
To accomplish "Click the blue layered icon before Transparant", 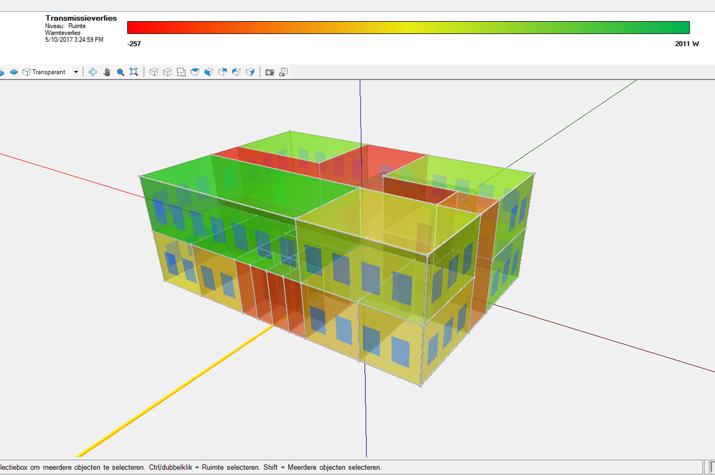I will [14, 72].
